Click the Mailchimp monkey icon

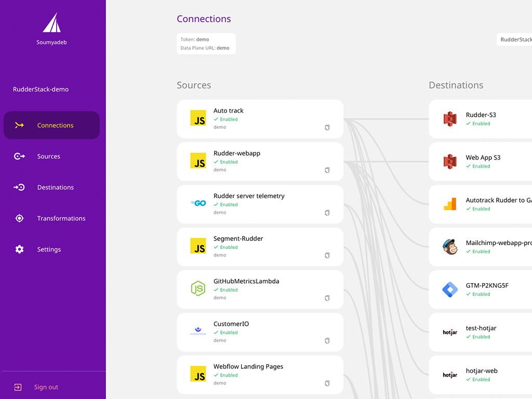450,247
